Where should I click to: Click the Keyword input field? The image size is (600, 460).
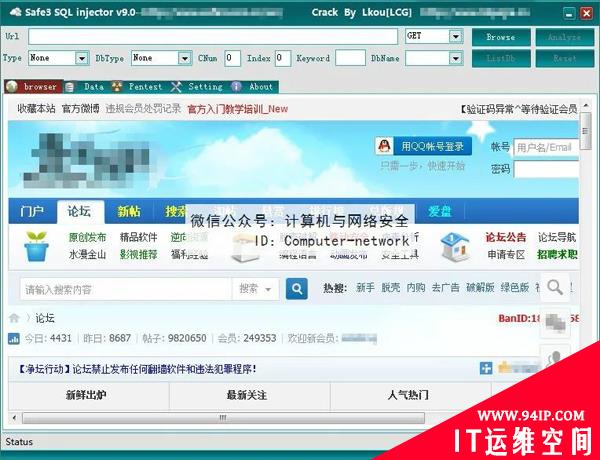click(x=350, y=58)
